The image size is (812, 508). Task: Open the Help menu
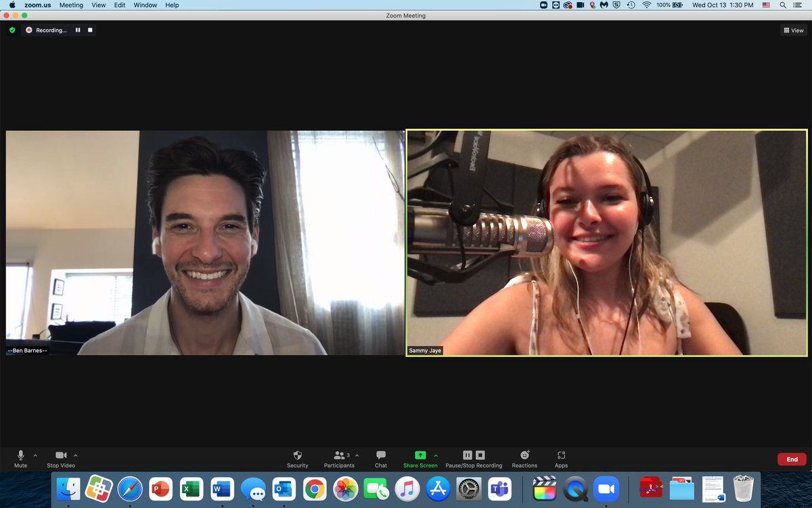(173, 5)
